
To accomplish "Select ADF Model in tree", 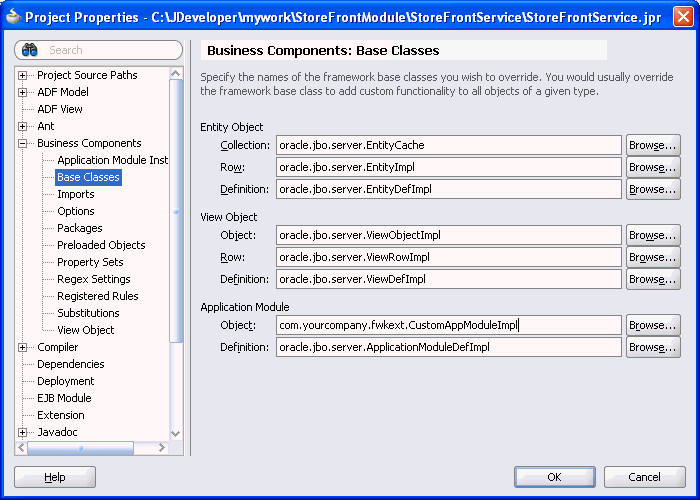I will [x=63, y=92].
